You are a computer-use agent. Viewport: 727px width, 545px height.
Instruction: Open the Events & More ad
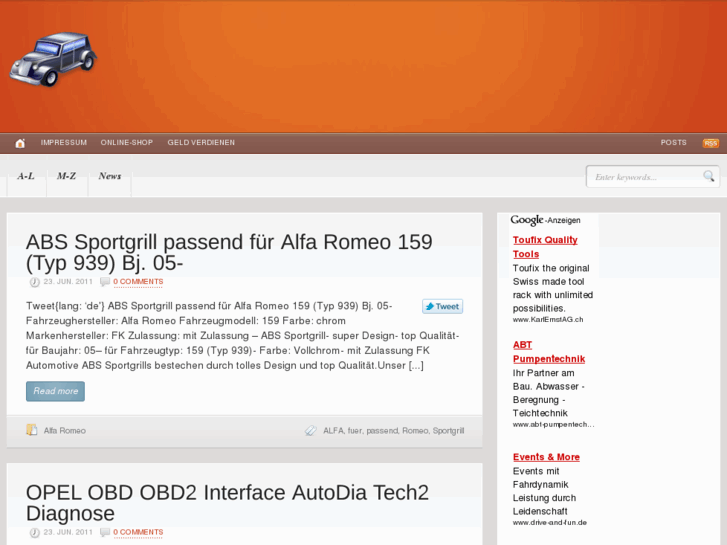(x=546, y=457)
